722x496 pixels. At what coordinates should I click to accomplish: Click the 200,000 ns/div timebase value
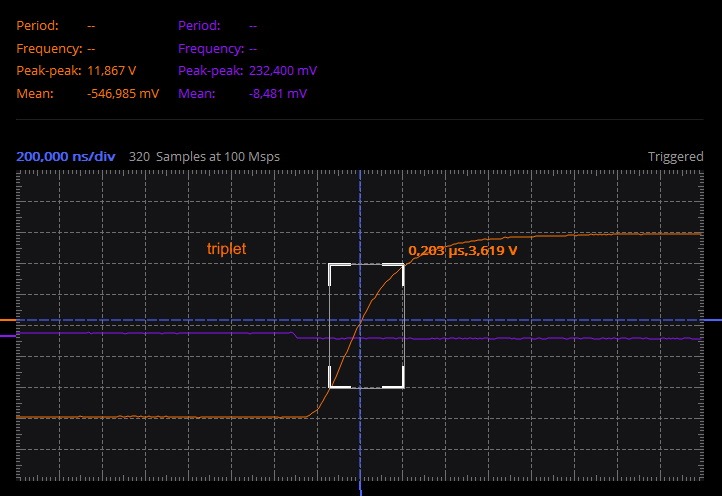click(x=65, y=157)
